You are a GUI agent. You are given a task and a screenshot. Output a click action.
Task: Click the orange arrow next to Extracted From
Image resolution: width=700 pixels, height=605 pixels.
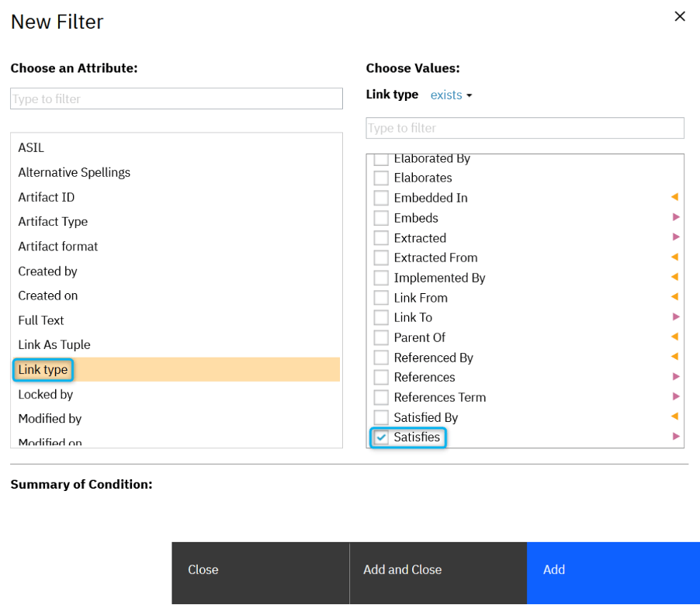coord(675,257)
